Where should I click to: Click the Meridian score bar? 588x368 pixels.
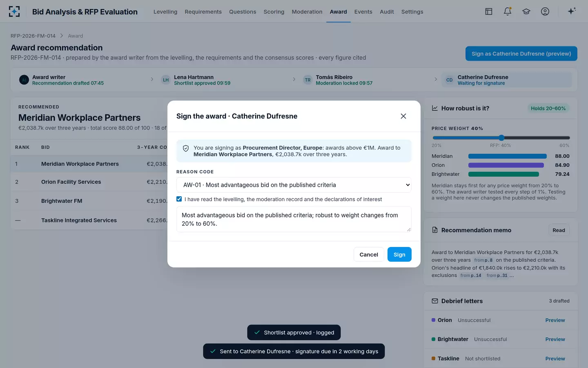pyautogui.click(x=507, y=156)
